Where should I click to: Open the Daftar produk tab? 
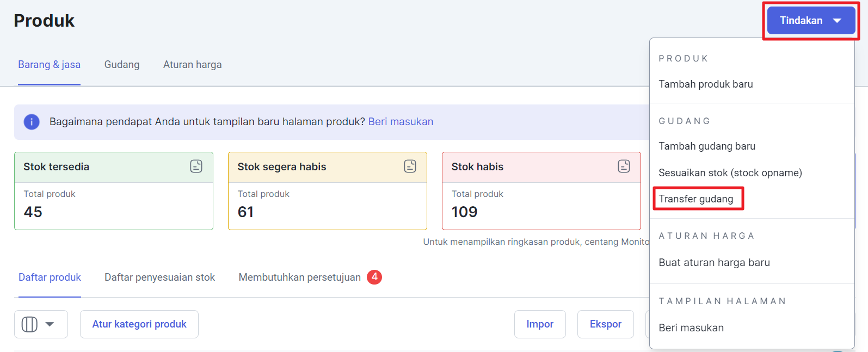50,277
